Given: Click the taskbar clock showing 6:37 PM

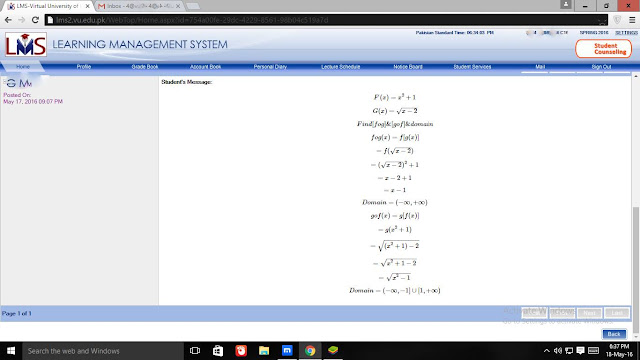Looking at the screenshot, I should pos(619,351).
